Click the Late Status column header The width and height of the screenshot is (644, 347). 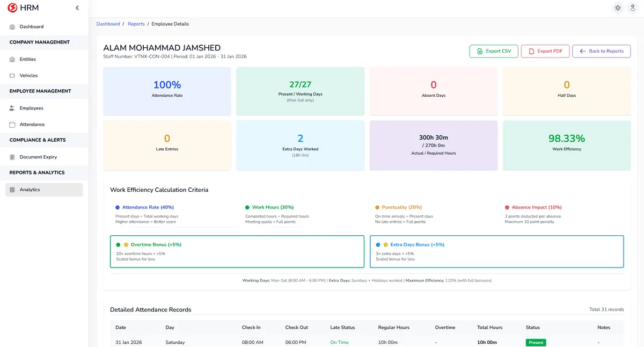[343, 328]
